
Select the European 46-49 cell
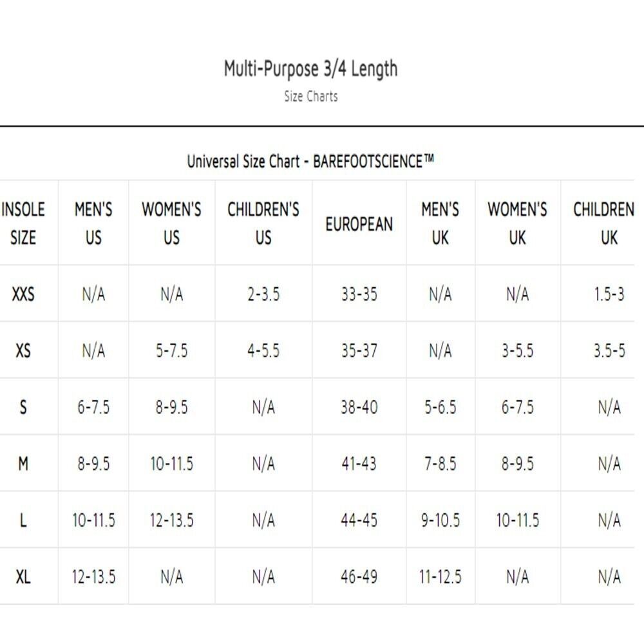(359, 577)
